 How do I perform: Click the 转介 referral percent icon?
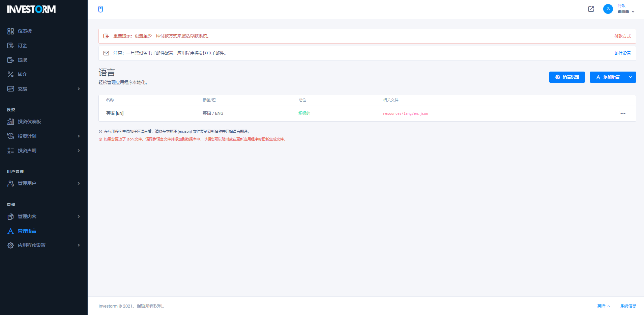[x=11, y=74]
